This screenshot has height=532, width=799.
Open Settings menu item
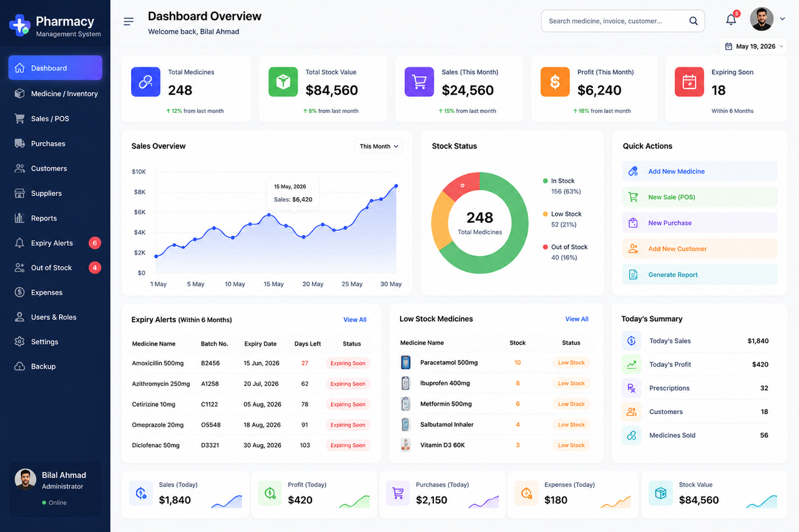pos(55,342)
